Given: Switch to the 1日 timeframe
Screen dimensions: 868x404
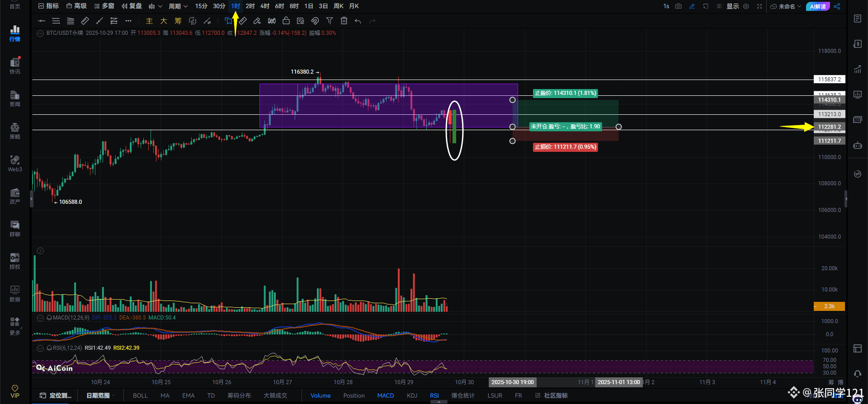Looking at the screenshot, I should tap(309, 6).
